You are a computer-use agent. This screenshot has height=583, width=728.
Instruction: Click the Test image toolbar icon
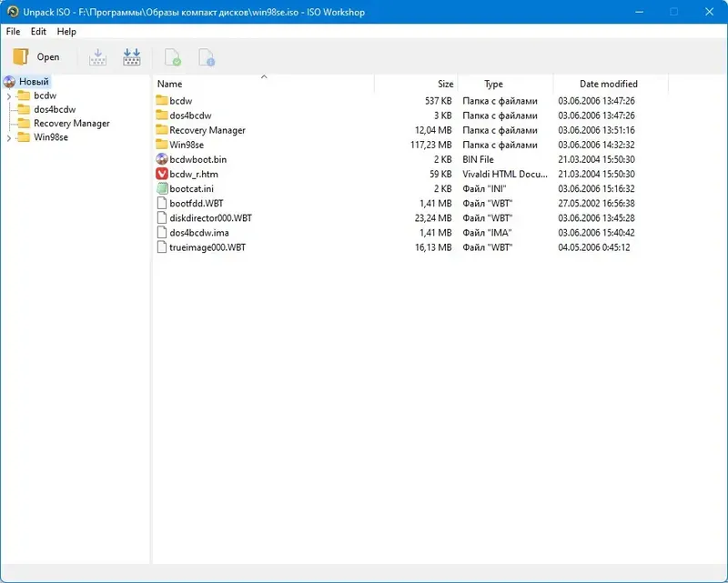[x=173, y=57]
